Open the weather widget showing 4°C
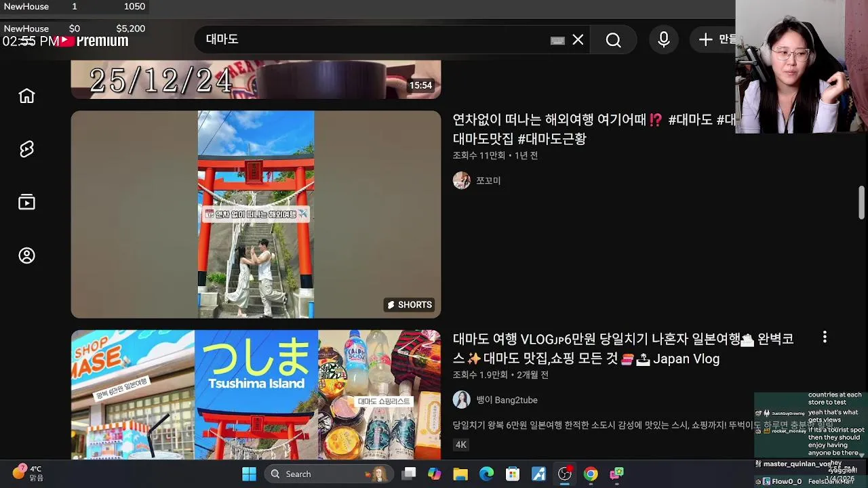 tap(27, 473)
